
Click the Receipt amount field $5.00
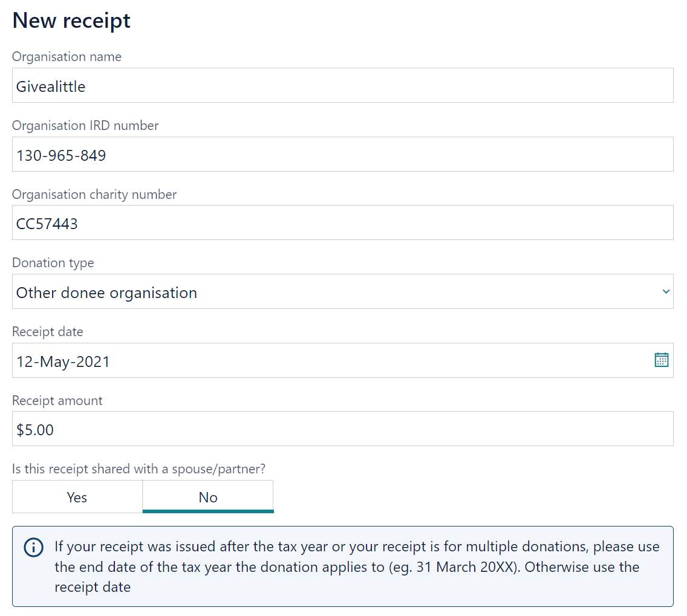coord(343,429)
